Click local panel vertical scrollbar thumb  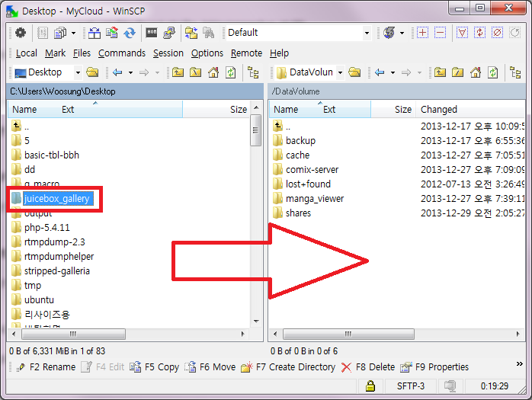pos(256,130)
